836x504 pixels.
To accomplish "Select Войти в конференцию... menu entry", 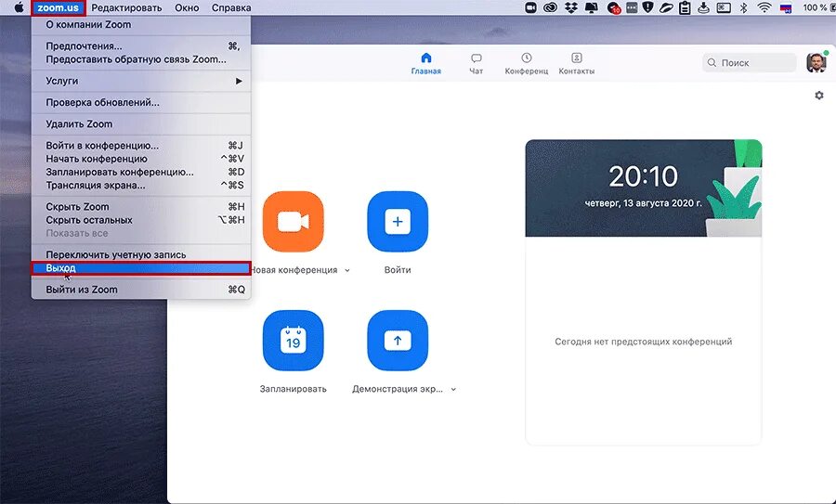I will pos(141,146).
